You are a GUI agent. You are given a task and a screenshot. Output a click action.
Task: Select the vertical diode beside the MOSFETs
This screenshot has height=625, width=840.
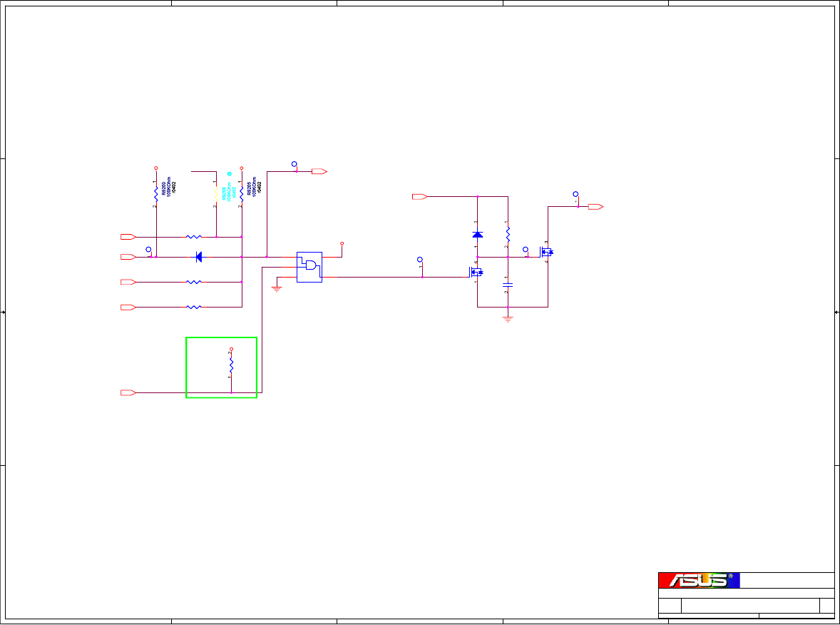point(477,235)
